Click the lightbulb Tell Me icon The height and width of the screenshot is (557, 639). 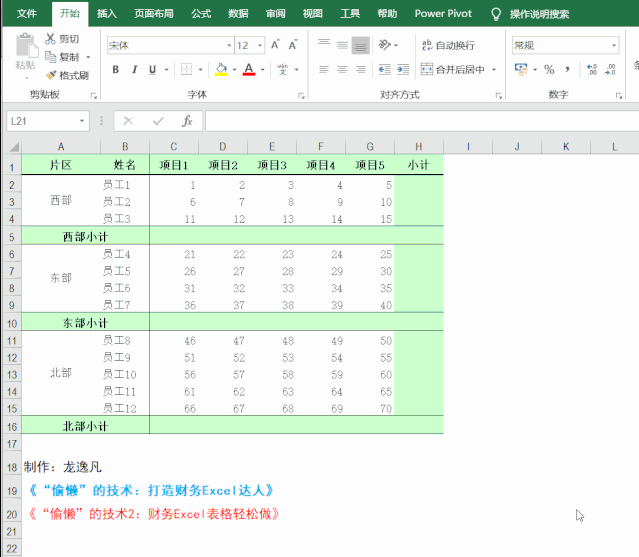pyautogui.click(x=496, y=14)
